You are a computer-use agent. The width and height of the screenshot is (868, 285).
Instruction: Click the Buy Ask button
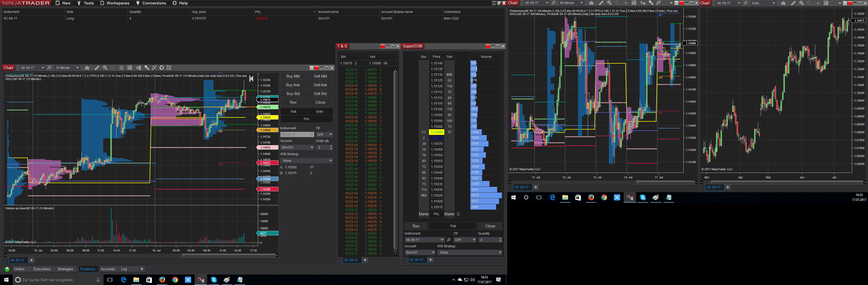pyautogui.click(x=293, y=85)
